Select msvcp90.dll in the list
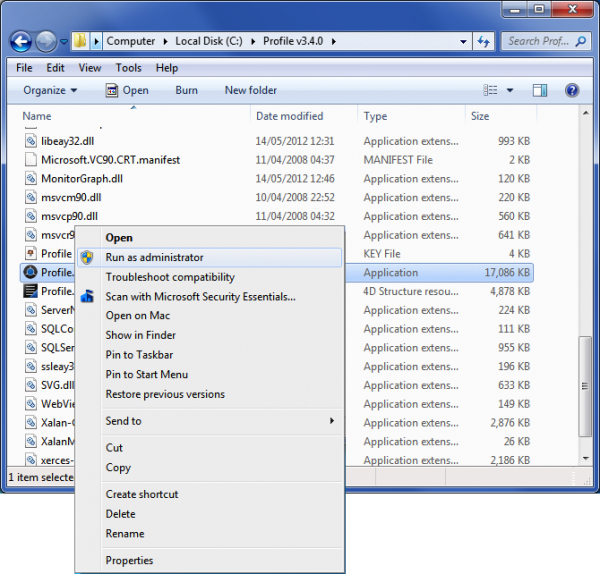 pyautogui.click(x=69, y=216)
